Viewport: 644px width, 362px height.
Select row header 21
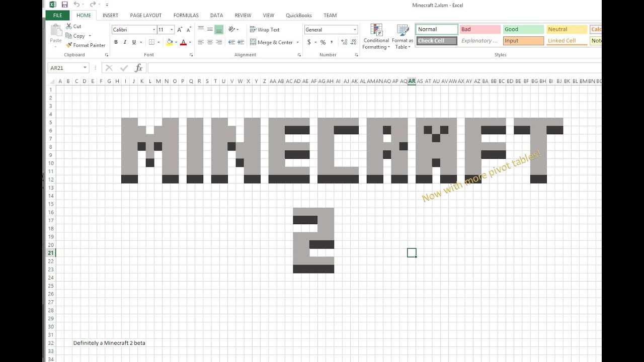click(51, 253)
